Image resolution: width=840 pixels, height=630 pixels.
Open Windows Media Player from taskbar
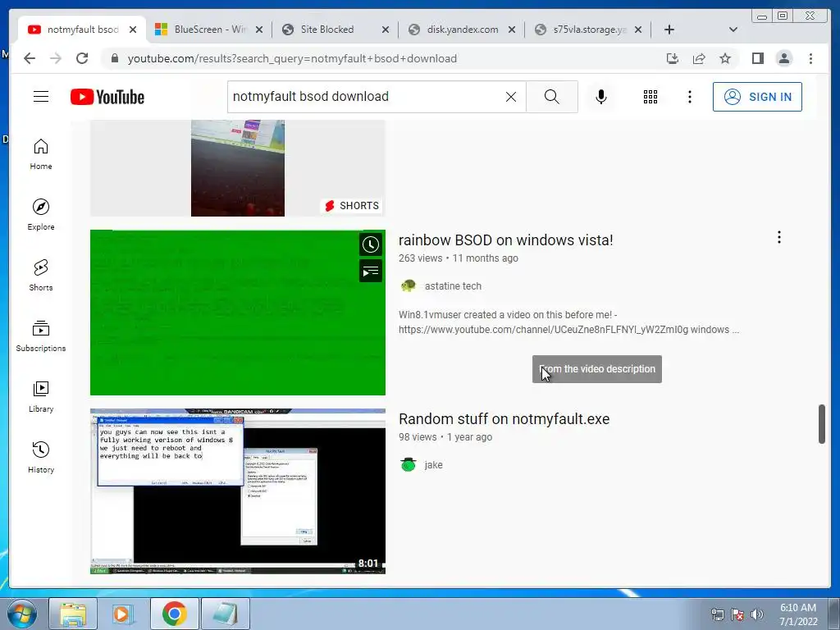124,614
